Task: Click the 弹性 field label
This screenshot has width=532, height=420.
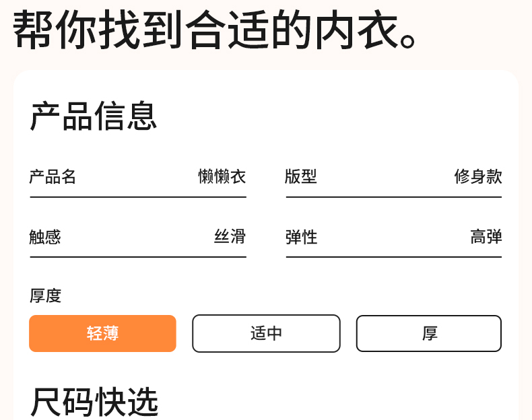Action: point(301,237)
